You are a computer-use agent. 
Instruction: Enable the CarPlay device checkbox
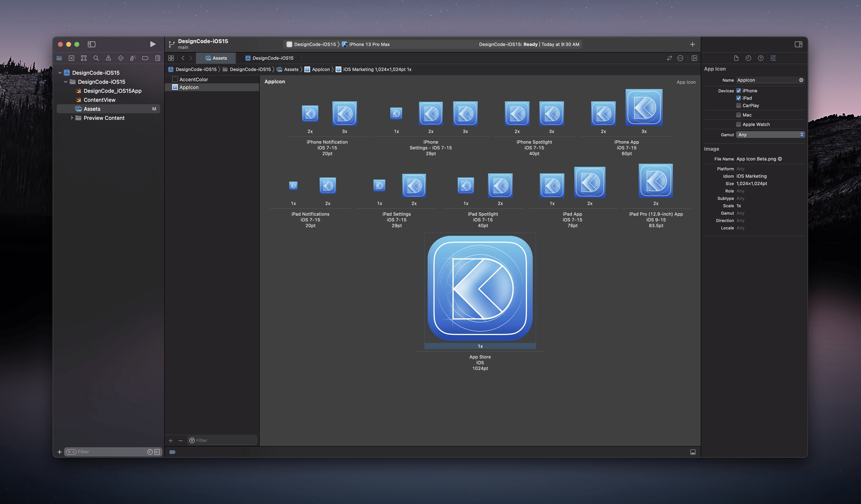(x=738, y=105)
